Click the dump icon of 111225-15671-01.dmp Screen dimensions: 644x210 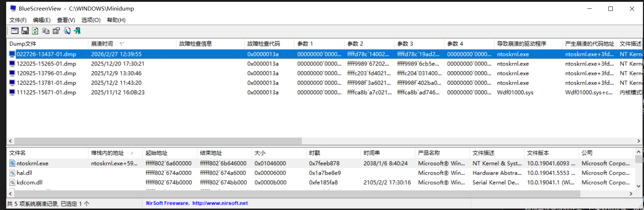coord(12,92)
